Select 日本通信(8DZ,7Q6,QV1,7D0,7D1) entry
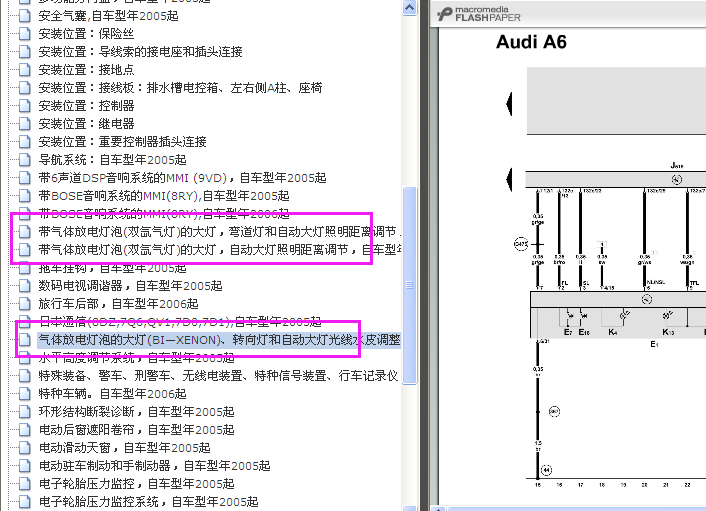706x511 pixels. (x=180, y=321)
